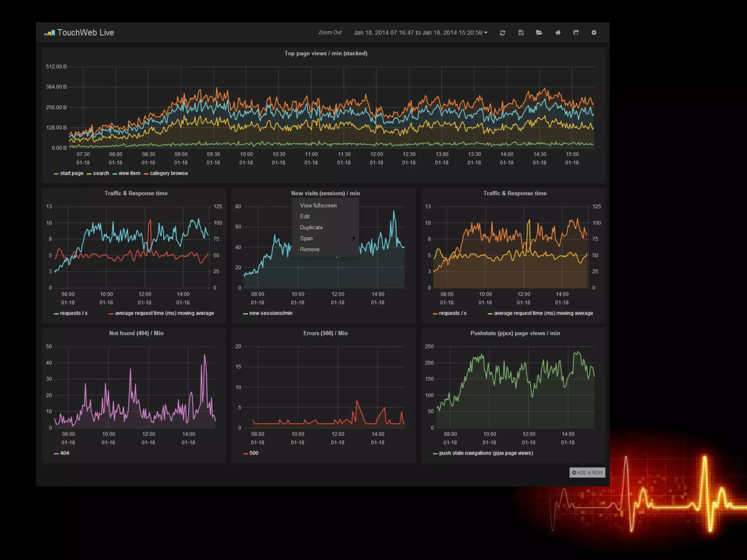The image size is (747, 560).
Task: Click the share dashboard icon
Action: point(576,33)
